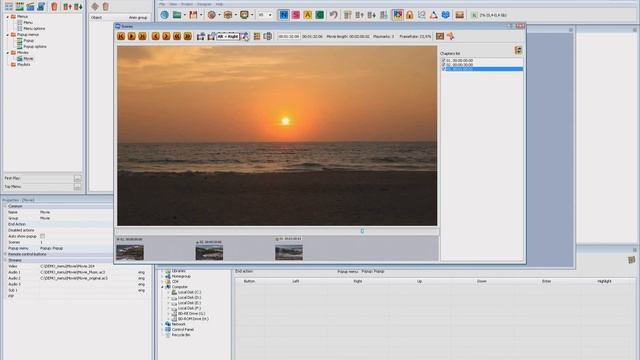Step back one frame in Scenes toolbar

156,36
